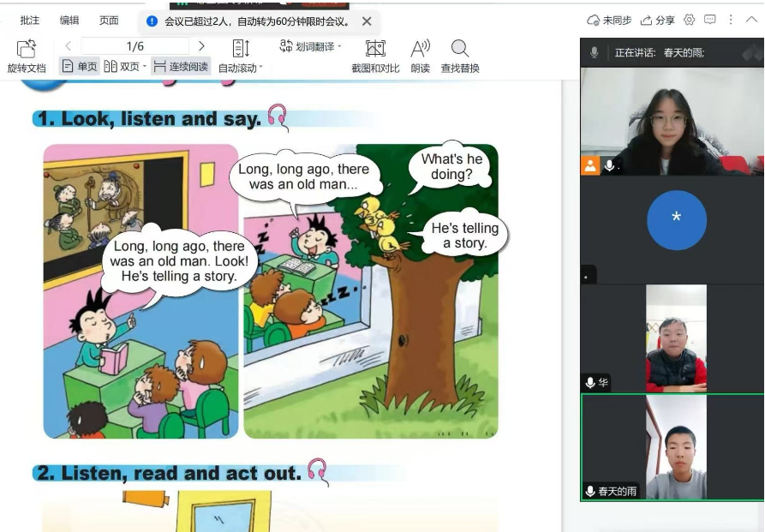Screen dimensions: 765x532
Task: Toggle Continuous Reading (连续阅读) mode
Action: (181, 66)
